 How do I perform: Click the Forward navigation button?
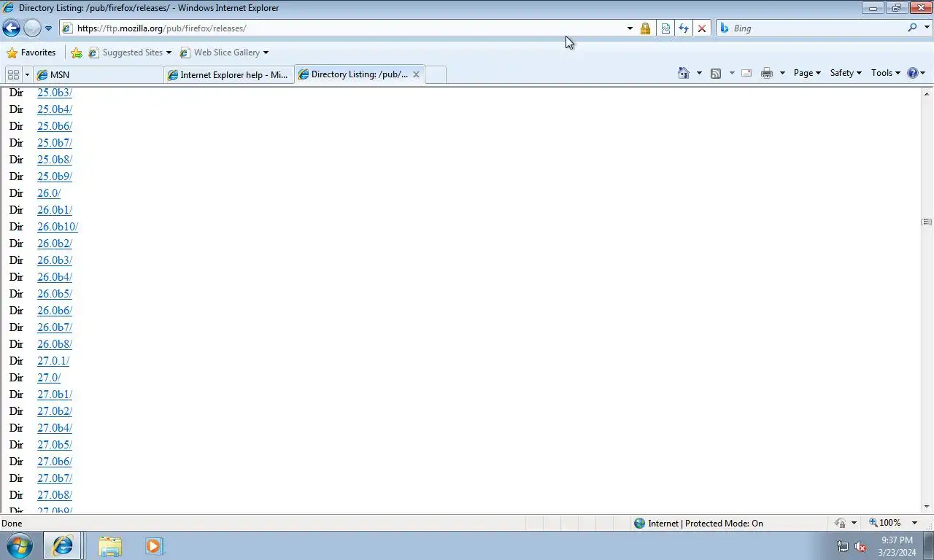click(32, 28)
